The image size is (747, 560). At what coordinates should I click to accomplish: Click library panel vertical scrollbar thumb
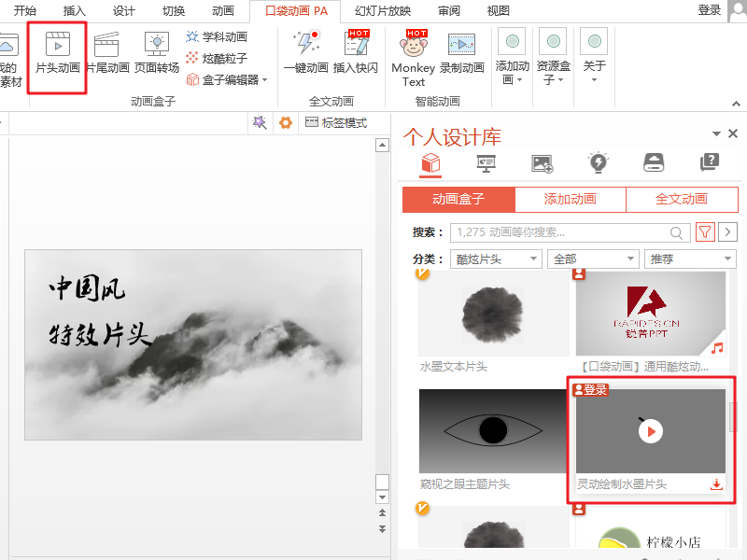[x=733, y=417]
